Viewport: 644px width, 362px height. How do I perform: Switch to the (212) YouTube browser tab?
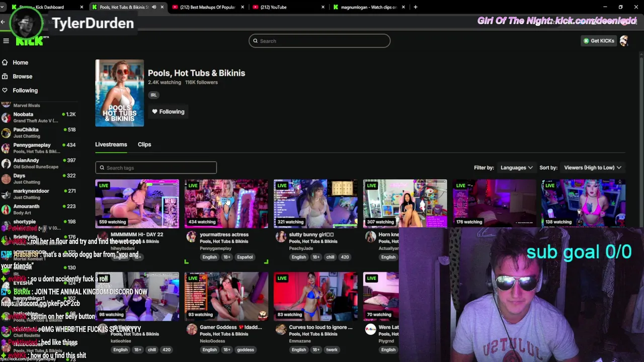[288, 7]
